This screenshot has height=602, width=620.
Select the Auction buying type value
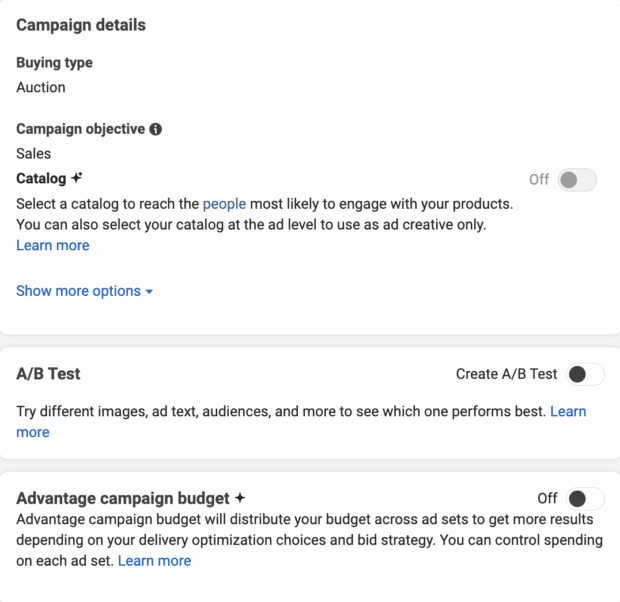(x=41, y=87)
